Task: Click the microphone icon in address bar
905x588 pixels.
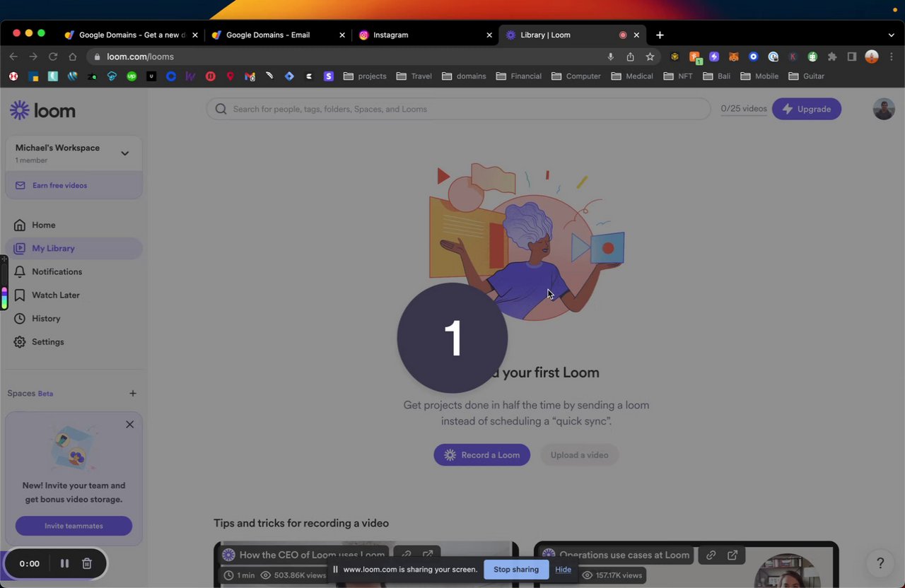Action: click(x=610, y=57)
